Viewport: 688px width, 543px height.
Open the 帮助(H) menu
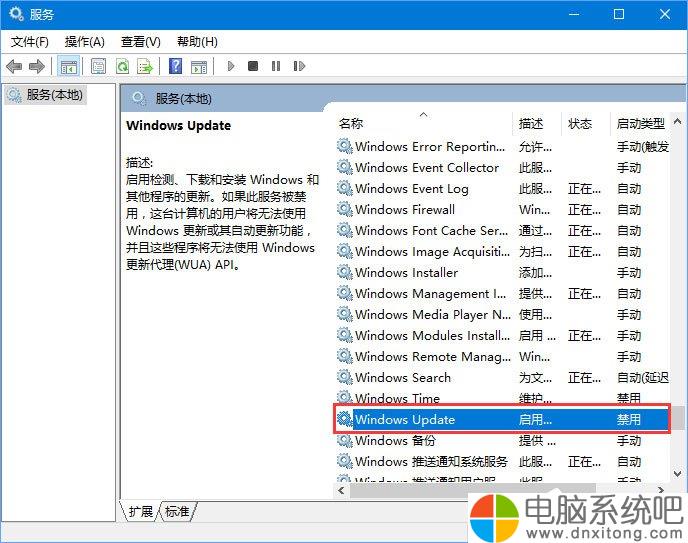(x=197, y=42)
